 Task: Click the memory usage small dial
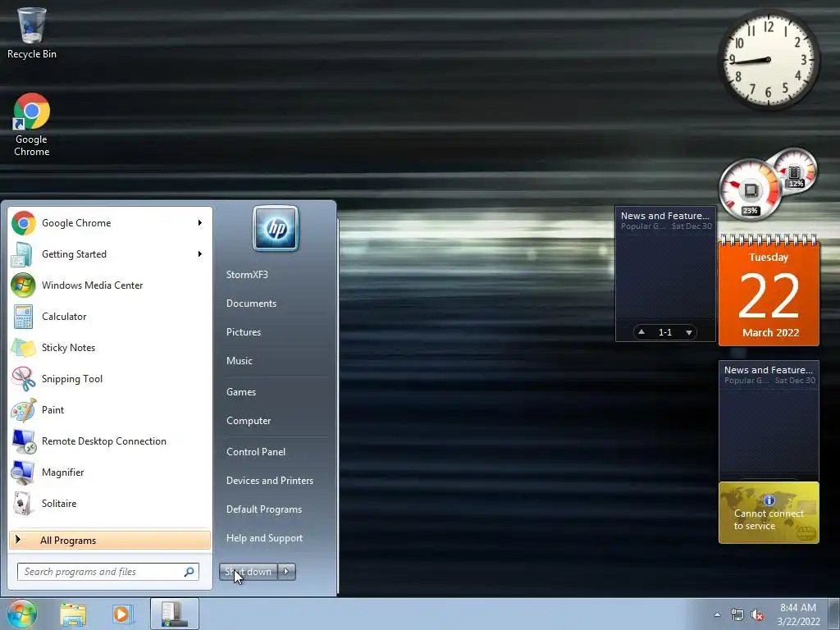click(795, 171)
